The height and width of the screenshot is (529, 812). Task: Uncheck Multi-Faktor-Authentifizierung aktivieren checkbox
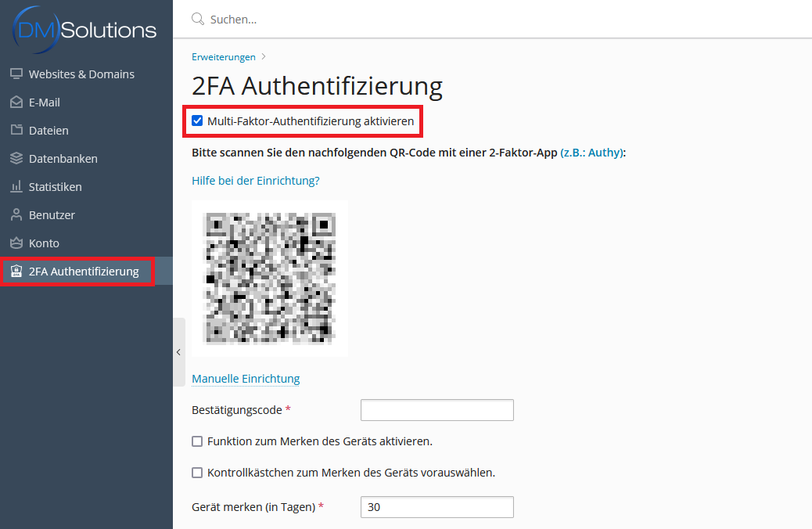(x=197, y=121)
